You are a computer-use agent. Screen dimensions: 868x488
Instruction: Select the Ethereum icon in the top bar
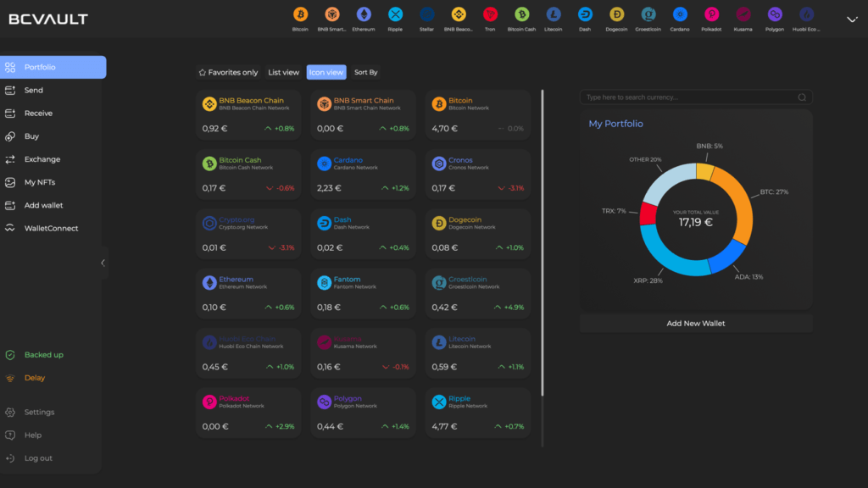point(364,14)
